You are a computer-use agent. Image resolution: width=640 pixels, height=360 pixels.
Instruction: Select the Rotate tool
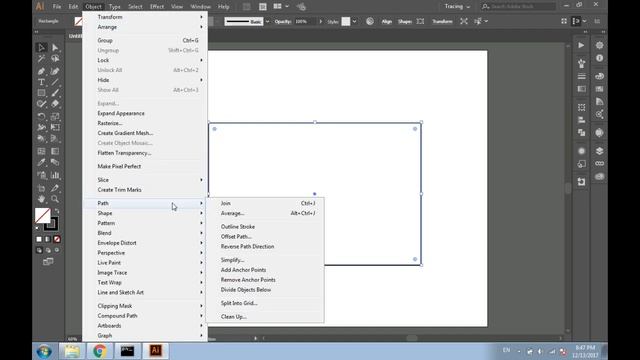41,117
